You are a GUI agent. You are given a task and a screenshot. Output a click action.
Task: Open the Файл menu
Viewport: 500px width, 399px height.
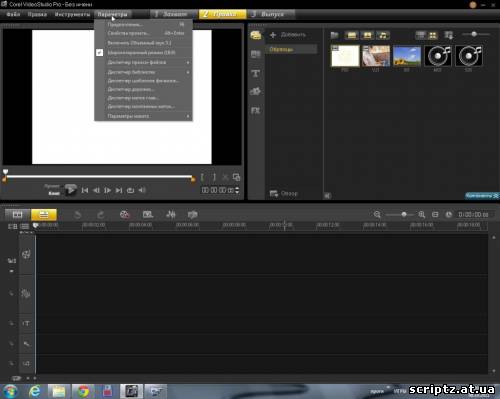[13, 14]
